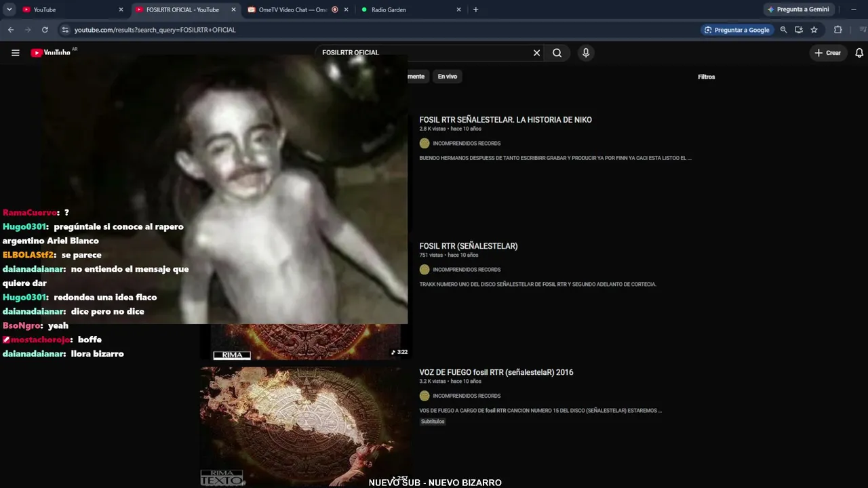Open INCOMPRENDIDOS RECORDS channel under FOSIL RTR (SEÑALESTELAR)
This screenshot has height=488, width=868.
[467, 270]
